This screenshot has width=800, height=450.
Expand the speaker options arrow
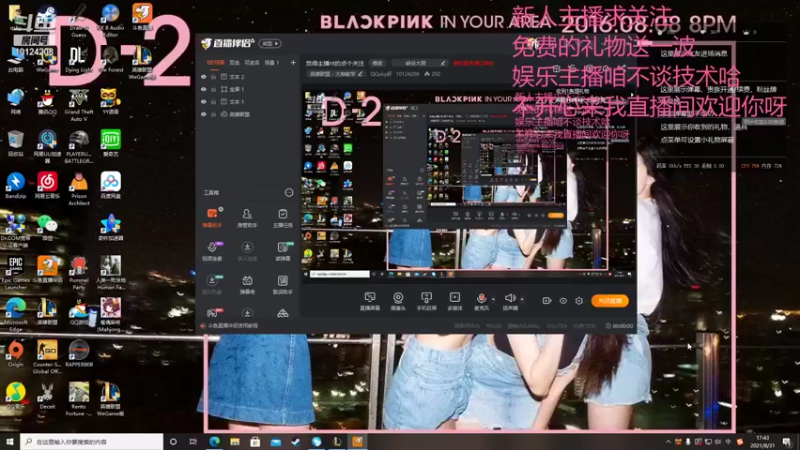tap(522, 299)
